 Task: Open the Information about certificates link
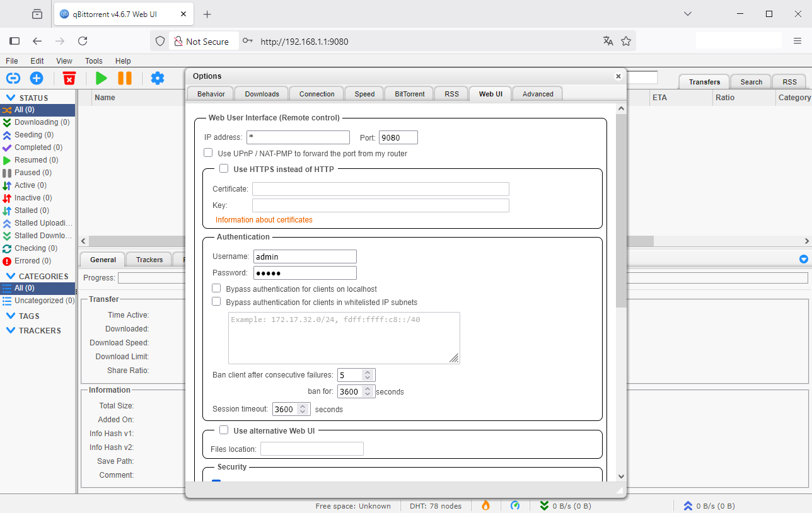point(264,220)
